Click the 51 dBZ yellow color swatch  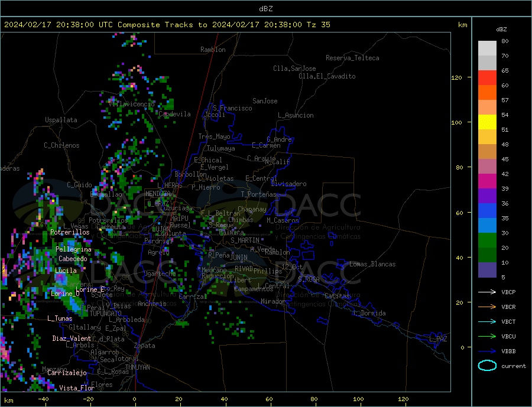pos(487,122)
